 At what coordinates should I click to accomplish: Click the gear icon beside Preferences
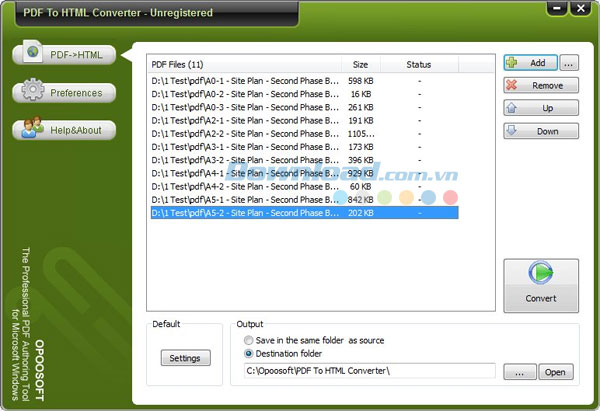(33, 90)
